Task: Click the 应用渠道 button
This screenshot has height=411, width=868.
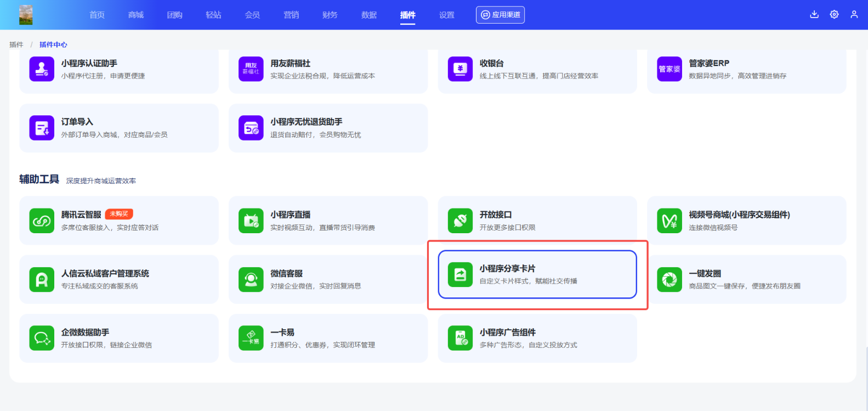Action: (x=500, y=15)
